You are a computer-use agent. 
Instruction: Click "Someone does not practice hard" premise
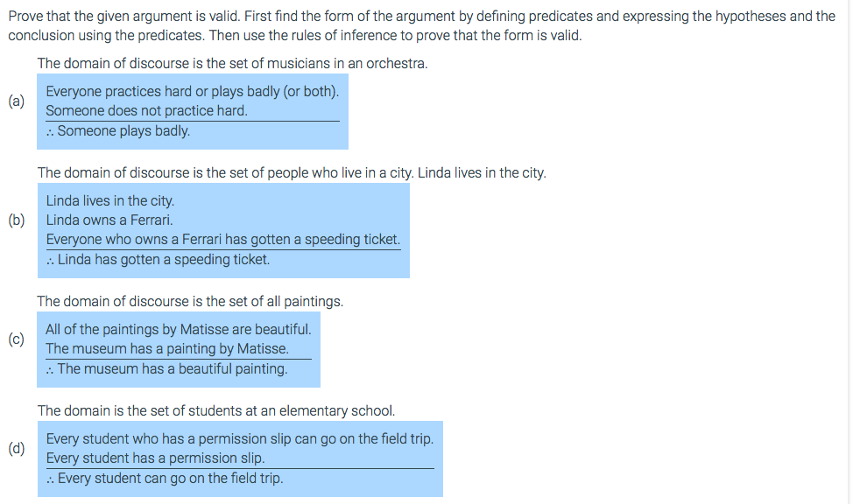(x=146, y=111)
